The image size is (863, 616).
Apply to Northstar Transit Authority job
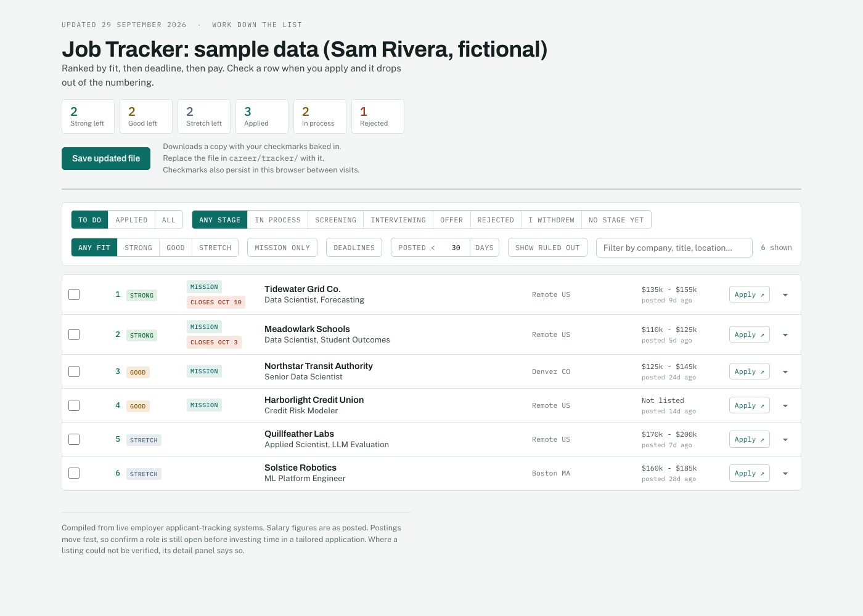749,371
